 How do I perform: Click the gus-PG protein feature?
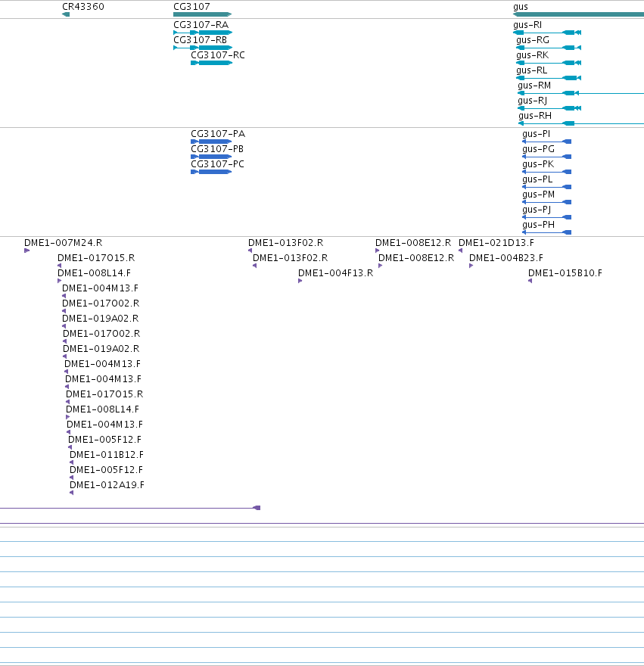(x=546, y=157)
